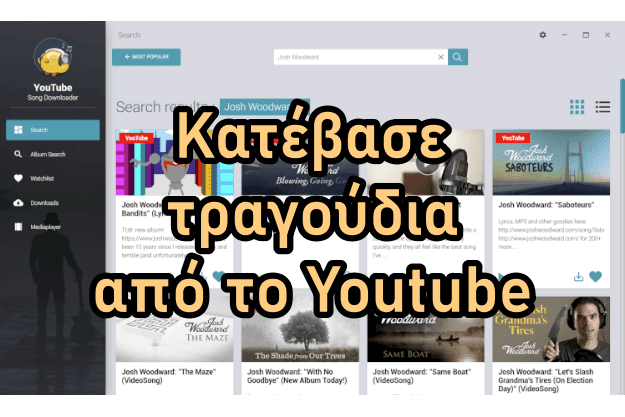Click title Josh Woodward: "Saboteurs"
The height and width of the screenshot is (417, 625).
pos(546,205)
